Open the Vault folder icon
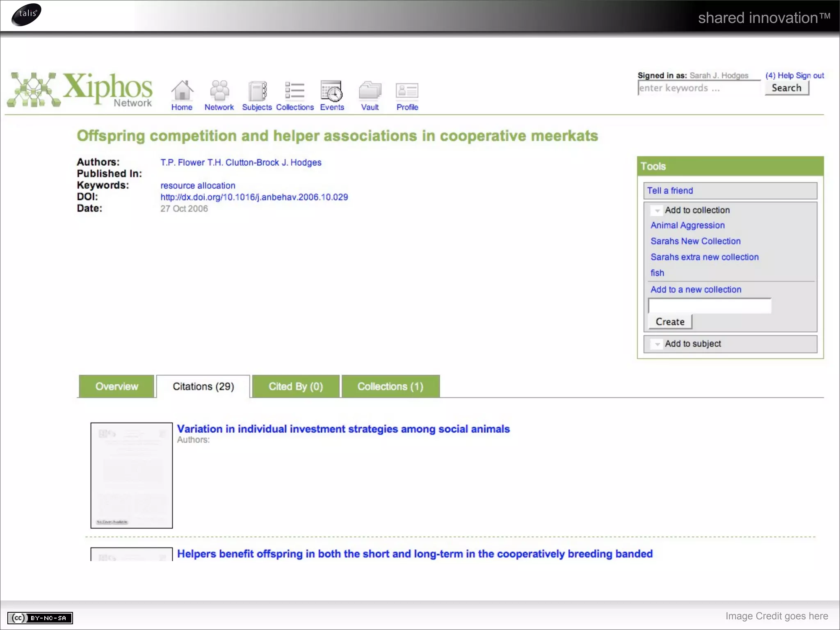 (x=370, y=90)
